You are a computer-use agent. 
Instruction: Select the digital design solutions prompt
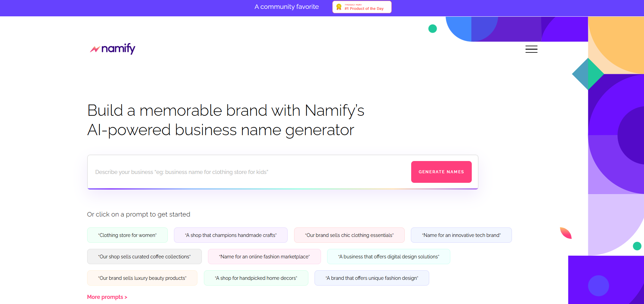tap(389, 257)
